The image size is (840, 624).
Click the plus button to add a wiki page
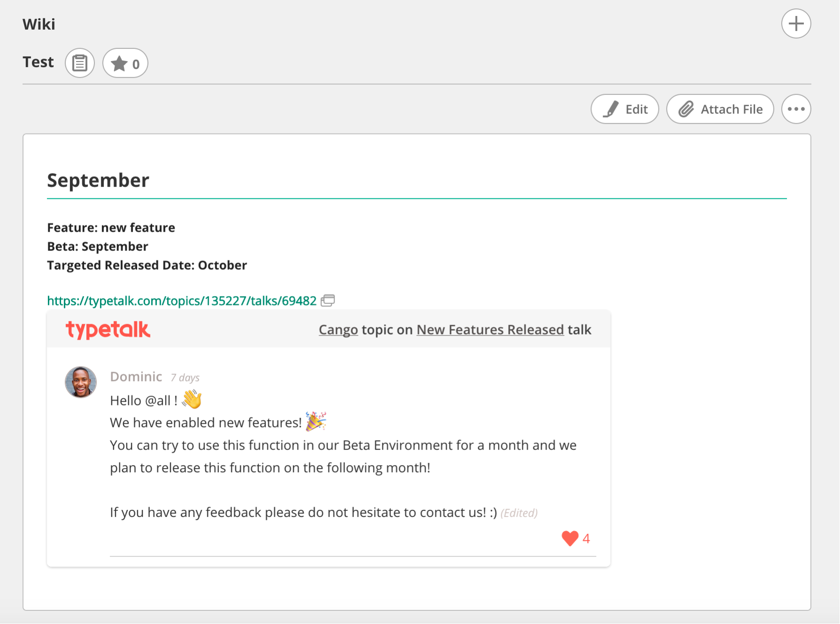coord(796,23)
